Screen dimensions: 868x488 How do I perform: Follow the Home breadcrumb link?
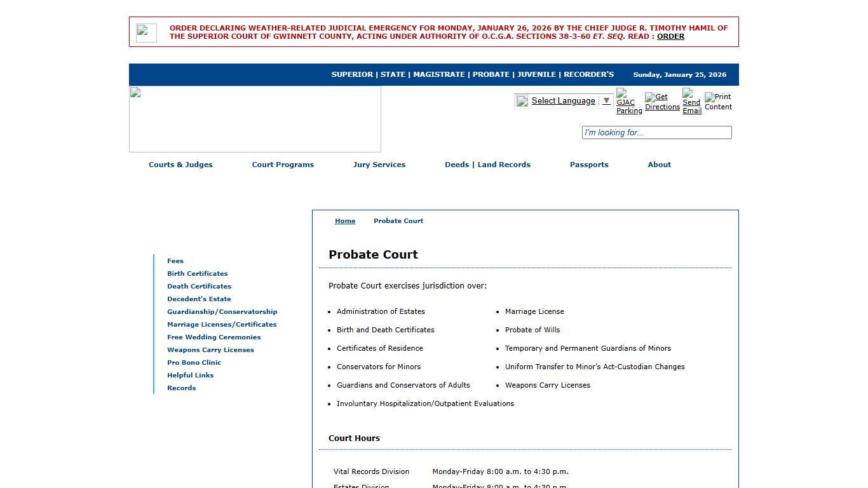coord(345,220)
